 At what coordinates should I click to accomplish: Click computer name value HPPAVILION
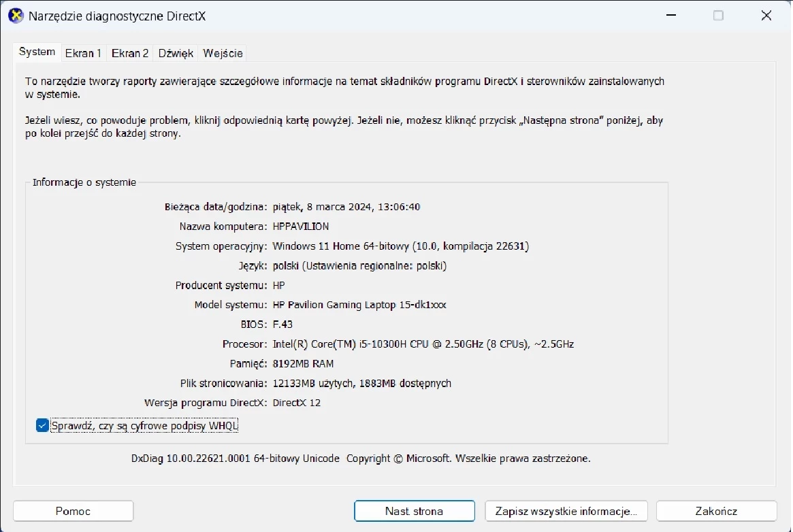301,227
